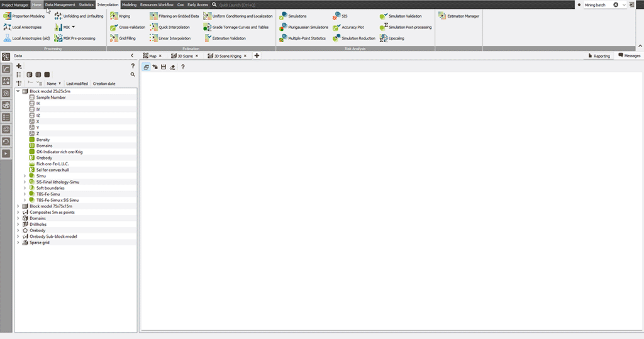Click the save icon in scene toolbar
Screen dimensions: 644x339
point(164,67)
